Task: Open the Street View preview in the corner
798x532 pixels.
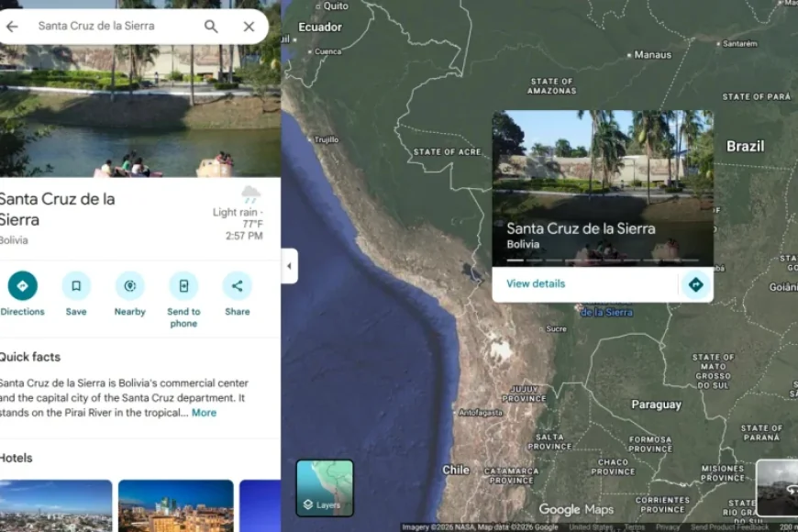Action: (x=778, y=490)
